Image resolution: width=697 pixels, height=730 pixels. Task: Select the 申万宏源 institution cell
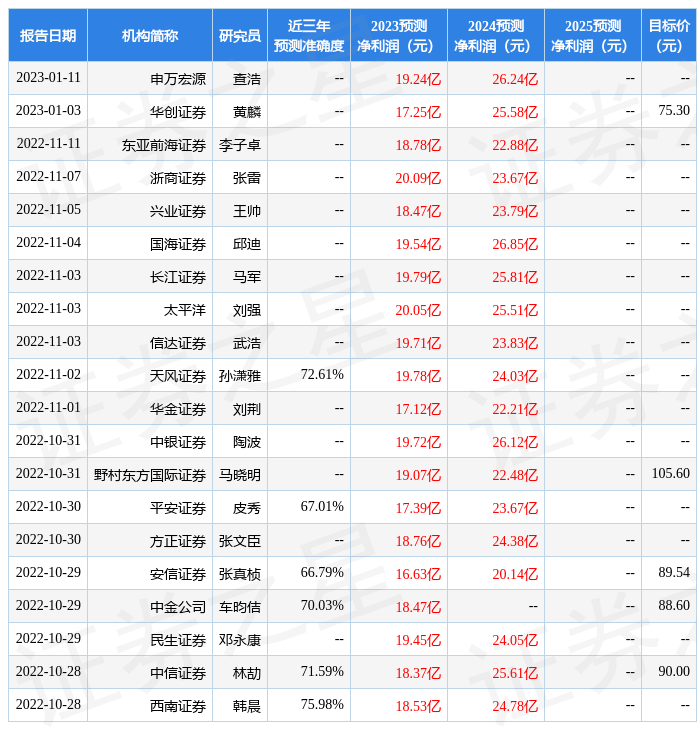(150, 78)
